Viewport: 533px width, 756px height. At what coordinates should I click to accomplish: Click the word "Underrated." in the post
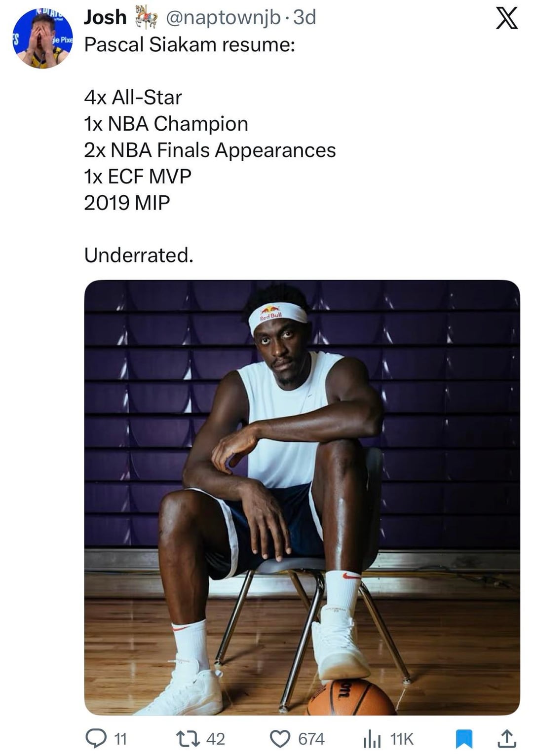[139, 255]
